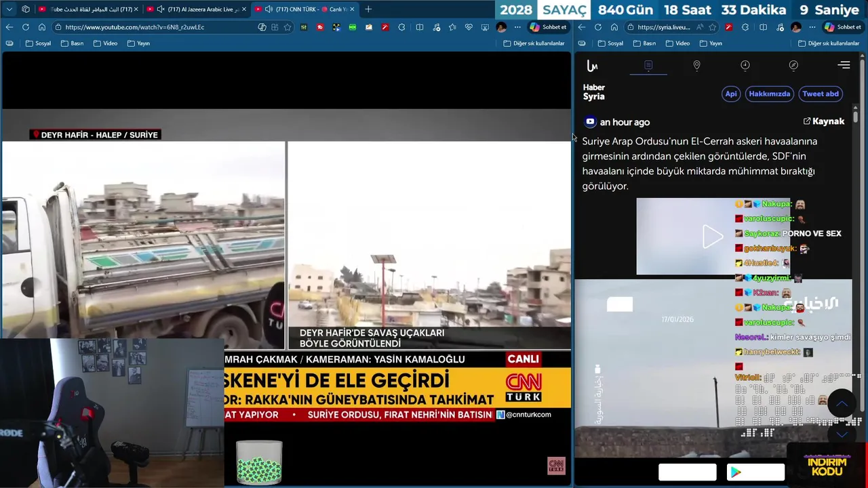The height and width of the screenshot is (488, 868).
Task: Open the workspaces icon in left browser tab bar
Action: tap(26, 9)
